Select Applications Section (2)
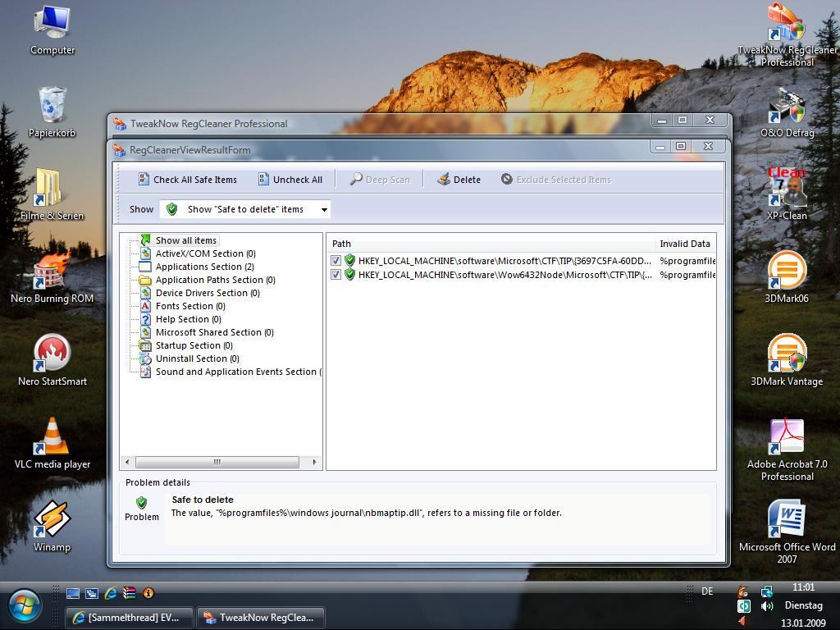This screenshot has width=840, height=630. click(x=204, y=267)
